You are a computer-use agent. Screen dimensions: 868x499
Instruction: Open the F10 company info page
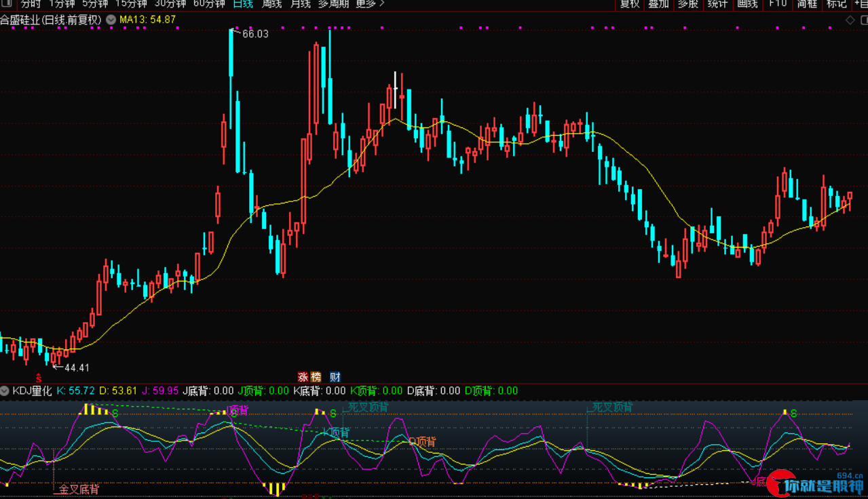click(x=778, y=3)
